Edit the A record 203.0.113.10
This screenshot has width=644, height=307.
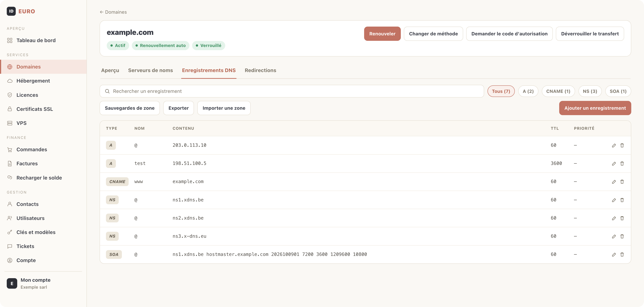pyautogui.click(x=614, y=145)
